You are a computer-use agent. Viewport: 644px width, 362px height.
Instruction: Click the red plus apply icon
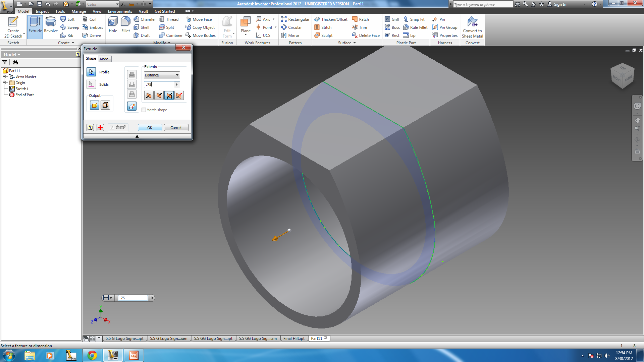point(100,127)
